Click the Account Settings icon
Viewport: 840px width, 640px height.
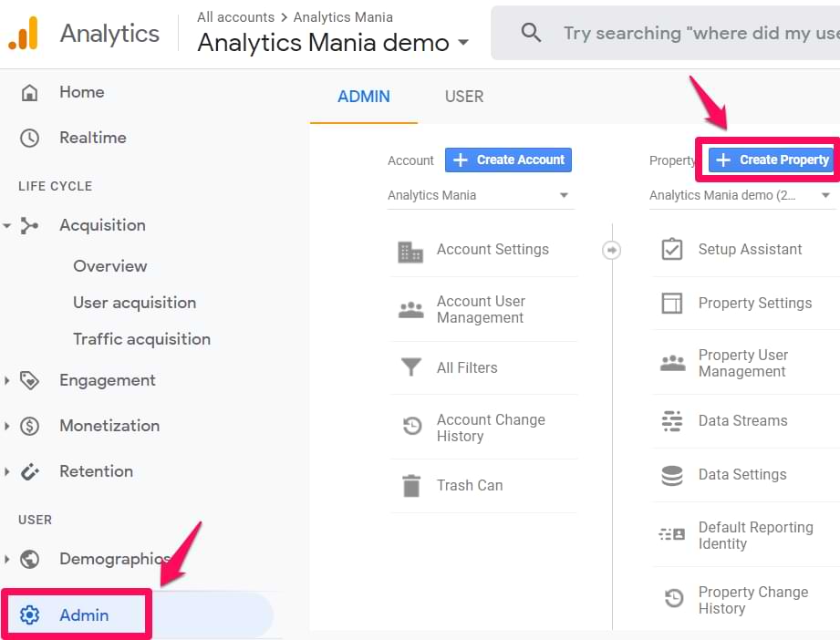click(410, 249)
